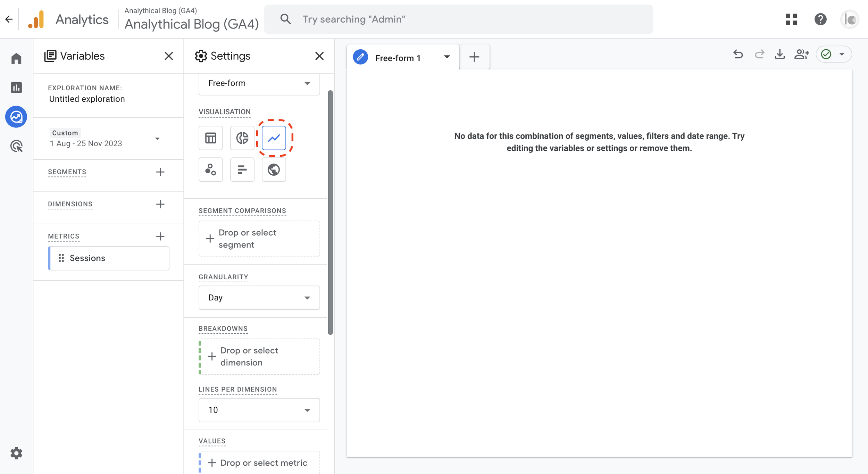This screenshot has height=474, width=868.
Task: Open the Free-form technique dropdown
Action: tap(259, 83)
